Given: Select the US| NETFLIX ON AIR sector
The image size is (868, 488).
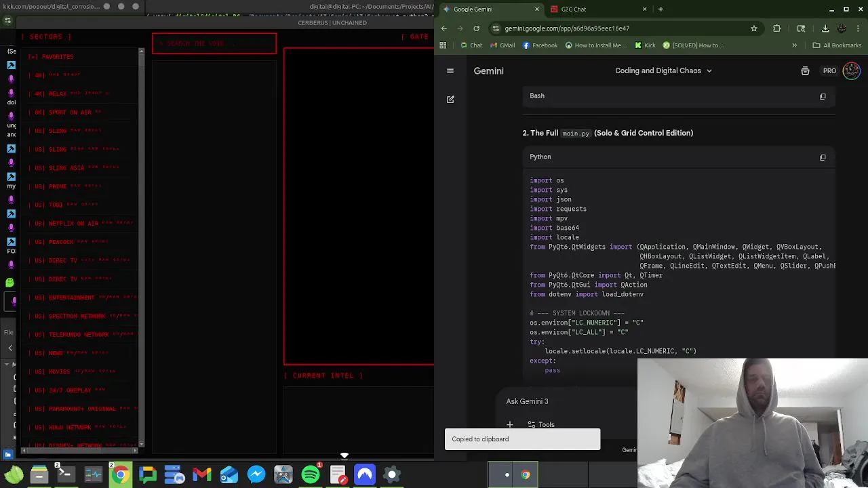Looking at the screenshot, I should tap(79, 224).
